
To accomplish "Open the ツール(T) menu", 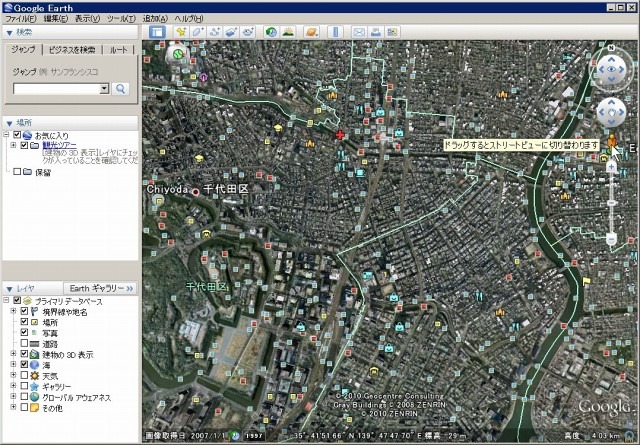I will pyautogui.click(x=121, y=19).
